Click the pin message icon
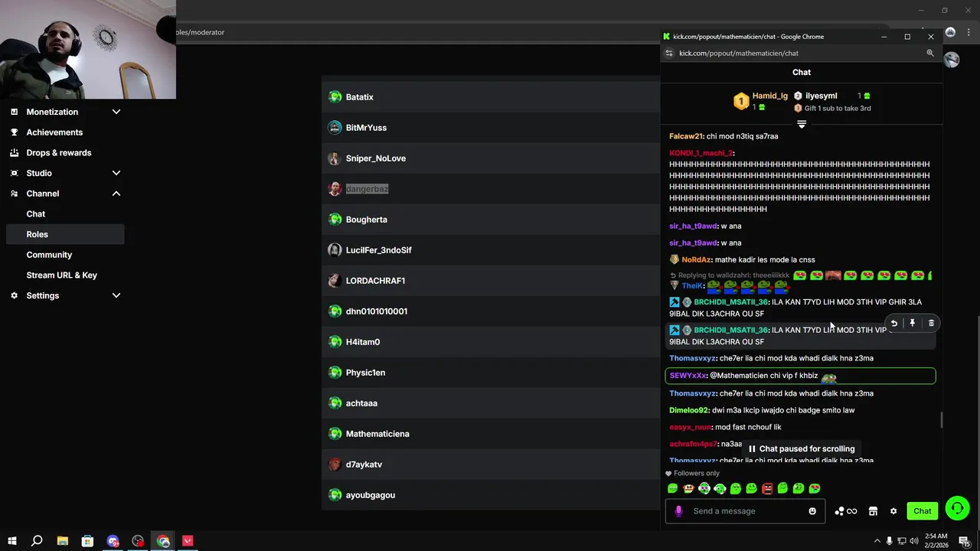 912,323
